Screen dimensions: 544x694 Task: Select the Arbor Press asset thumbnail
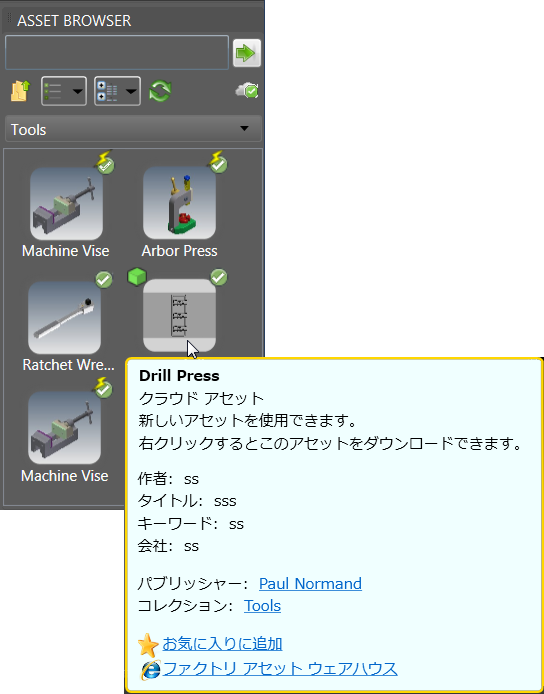pyautogui.click(x=179, y=203)
